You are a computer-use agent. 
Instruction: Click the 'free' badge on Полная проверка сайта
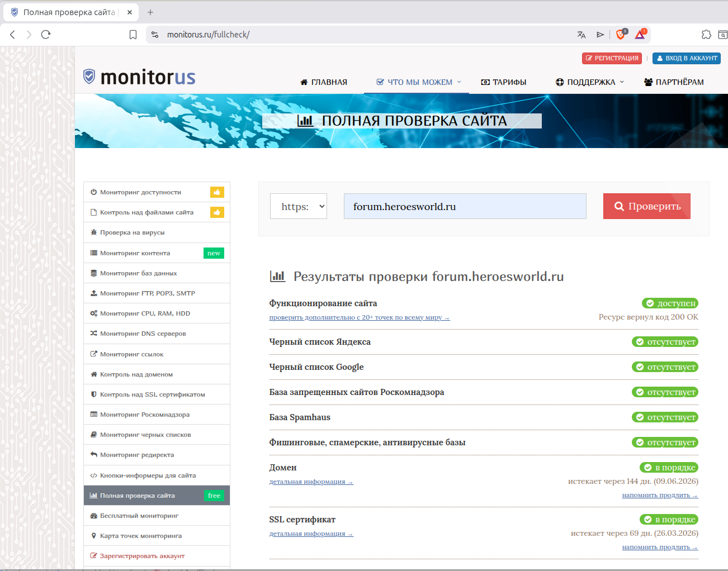click(214, 496)
